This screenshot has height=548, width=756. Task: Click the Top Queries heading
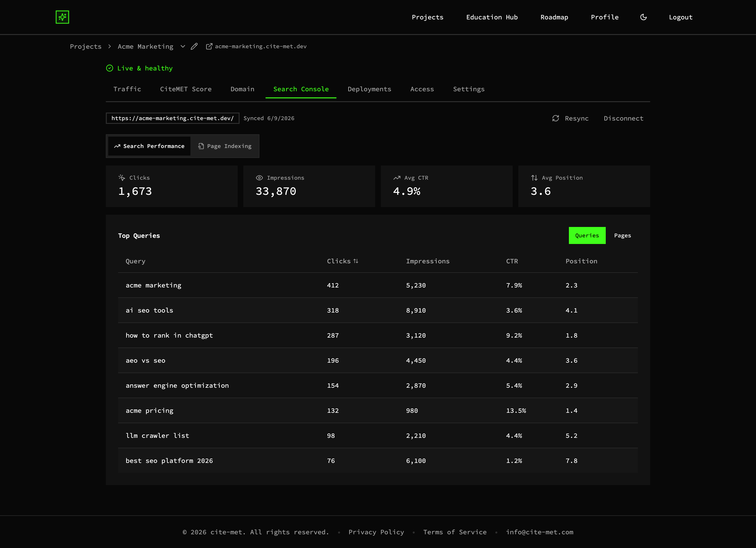(x=139, y=235)
